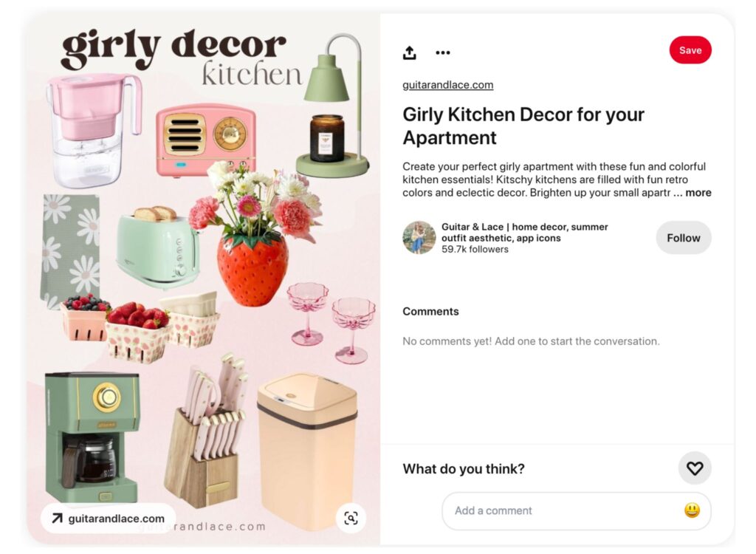Expand description with the more link
This screenshot has width=756, height=554.
698,193
